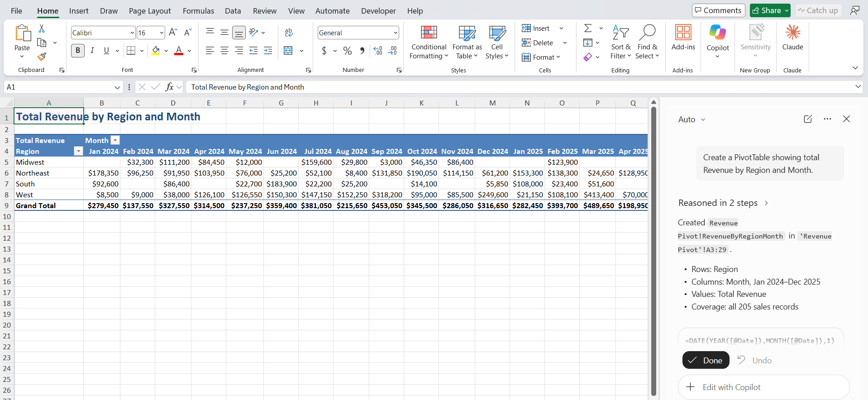The width and height of the screenshot is (868, 400).
Task: Open the Format as Table gallery
Action: [467, 43]
